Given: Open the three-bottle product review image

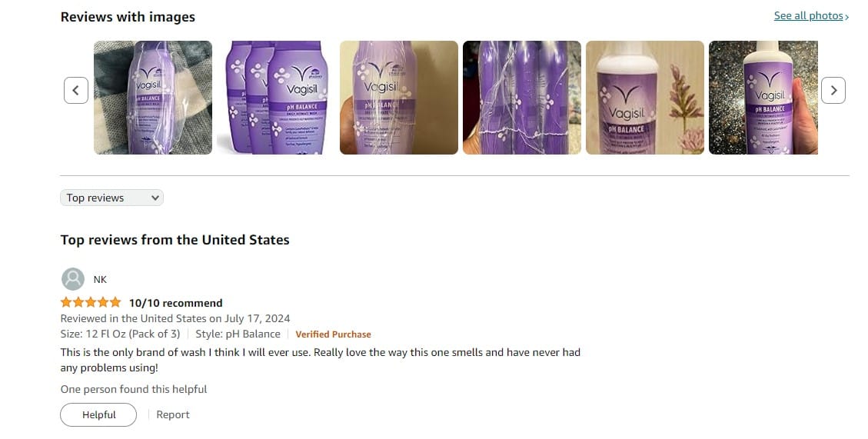Looking at the screenshot, I should [x=276, y=98].
